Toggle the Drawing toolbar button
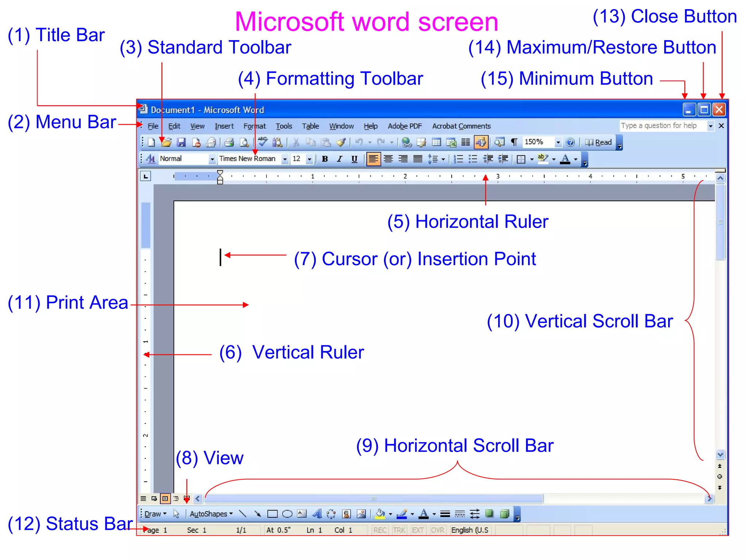This screenshot has width=747, height=560. [x=481, y=143]
